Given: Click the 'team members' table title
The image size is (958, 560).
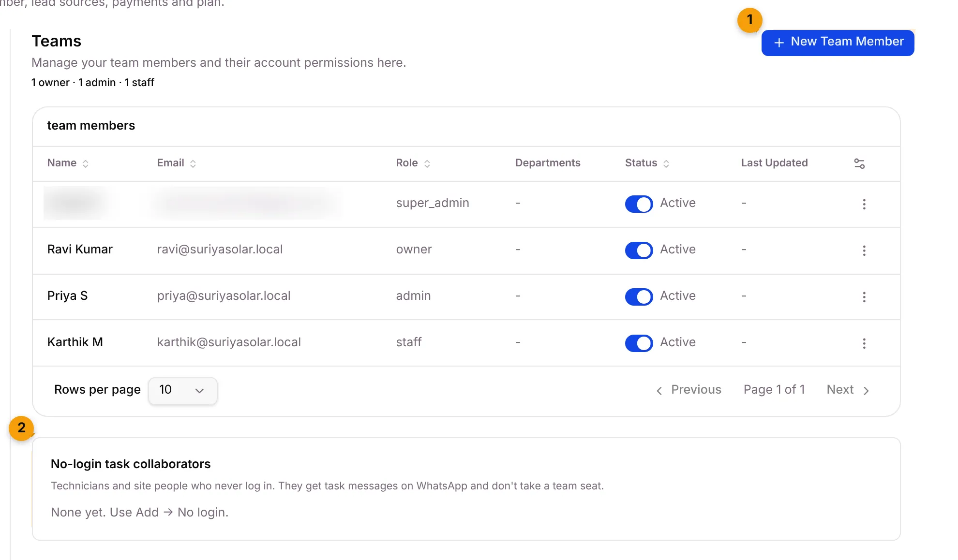Looking at the screenshot, I should click(x=91, y=126).
